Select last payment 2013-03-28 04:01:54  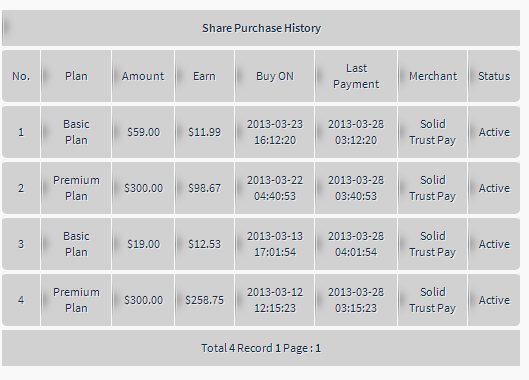pos(356,244)
